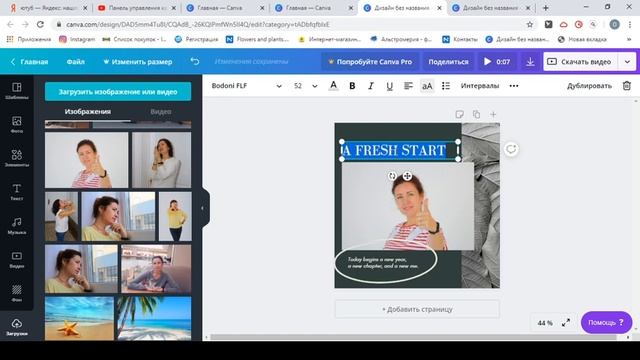The width and height of the screenshot is (640, 360).
Task: Bookmark this page with star icon
Action: click(x=530, y=24)
